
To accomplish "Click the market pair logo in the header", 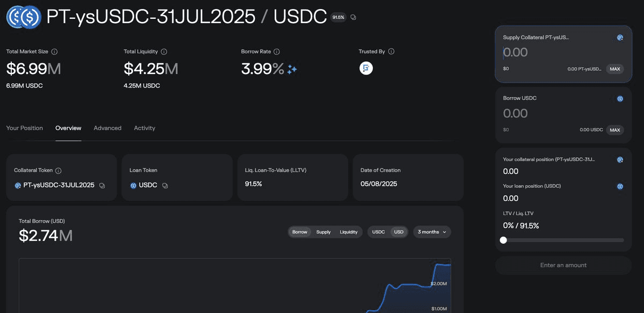I will [24, 17].
